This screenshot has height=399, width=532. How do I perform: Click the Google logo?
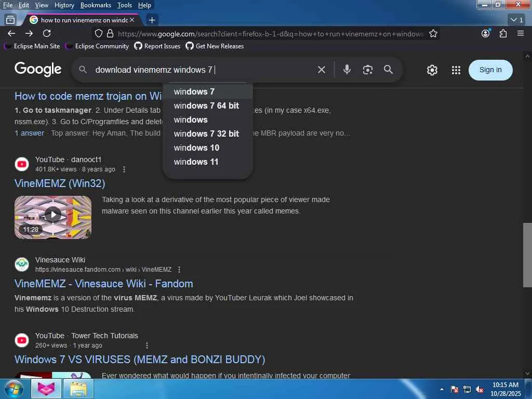pos(37,69)
